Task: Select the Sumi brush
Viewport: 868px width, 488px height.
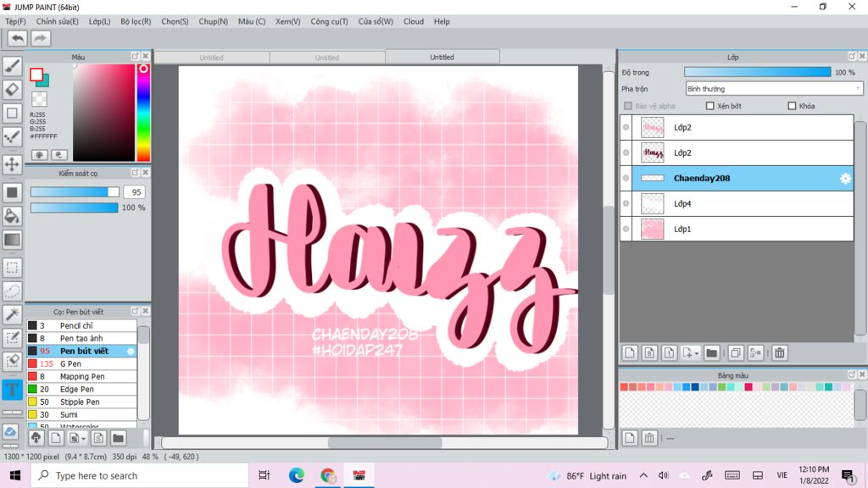Action: (x=81, y=414)
